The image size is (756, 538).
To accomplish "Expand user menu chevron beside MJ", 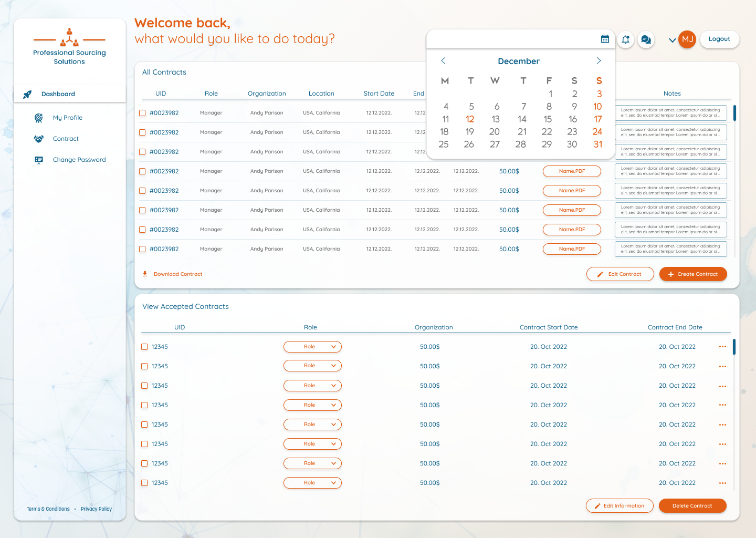I will pyautogui.click(x=672, y=40).
